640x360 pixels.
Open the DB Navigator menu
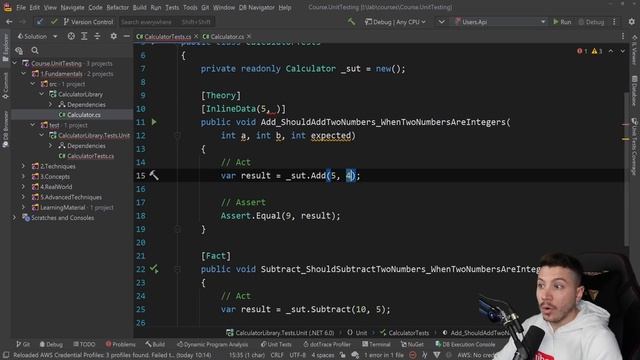(257, 7)
